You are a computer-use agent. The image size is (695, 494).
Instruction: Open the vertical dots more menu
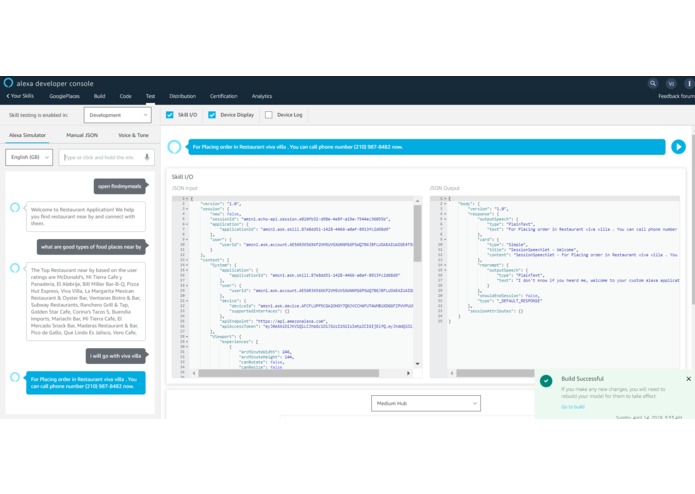tap(689, 83)
